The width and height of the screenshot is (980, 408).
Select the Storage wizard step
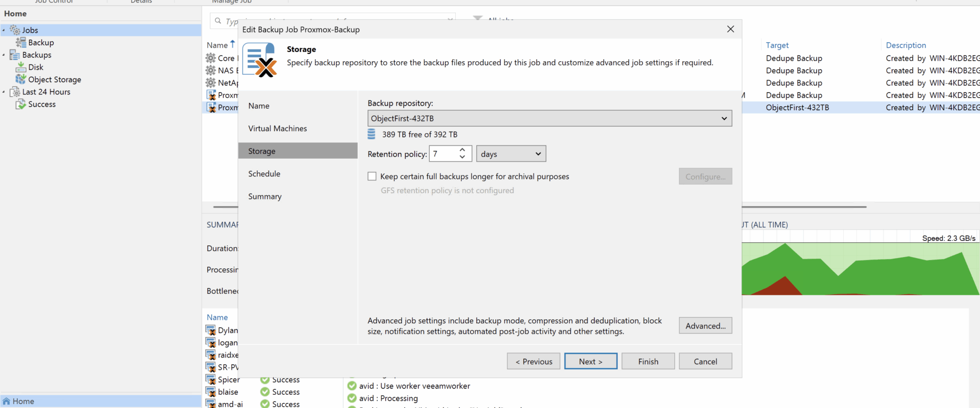[298, 151]
